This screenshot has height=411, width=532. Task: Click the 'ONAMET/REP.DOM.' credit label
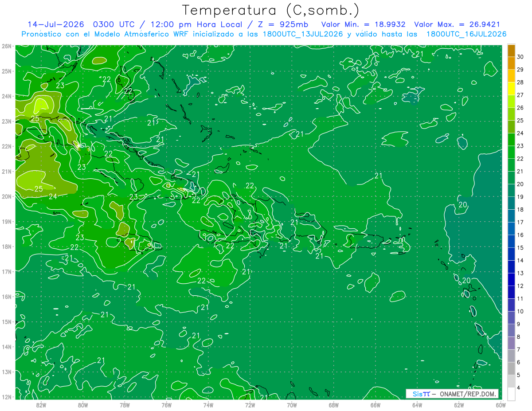[468, 394]
